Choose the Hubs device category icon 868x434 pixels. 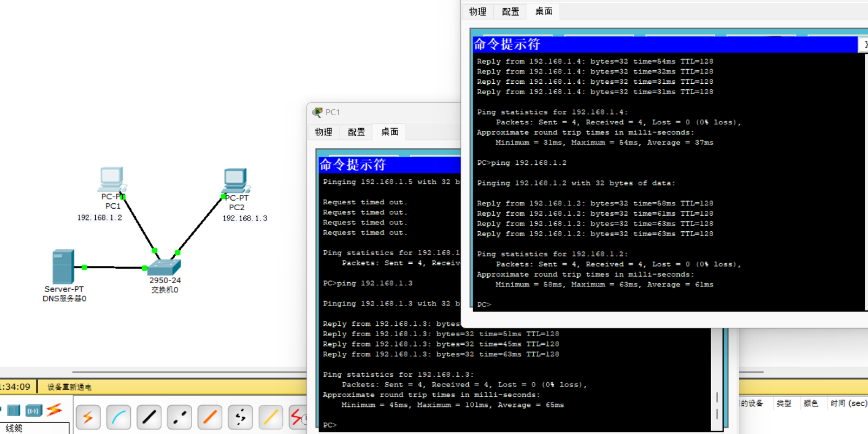click(x=14, y=410)
